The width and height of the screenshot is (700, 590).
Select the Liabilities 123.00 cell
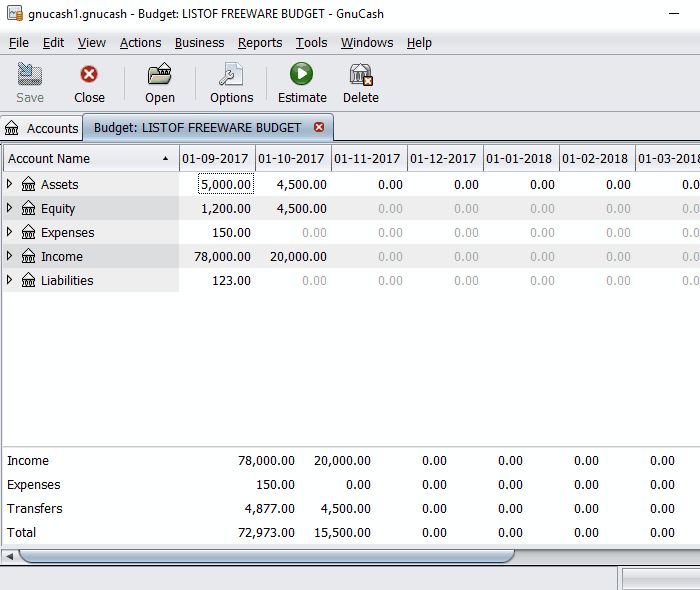[x=231, y=280]
